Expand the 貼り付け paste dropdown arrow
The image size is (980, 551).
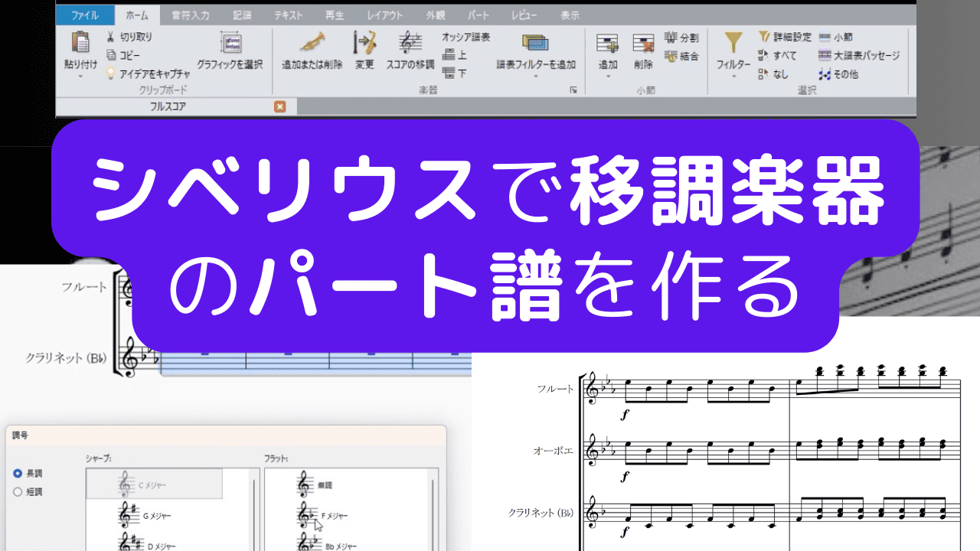80,77
